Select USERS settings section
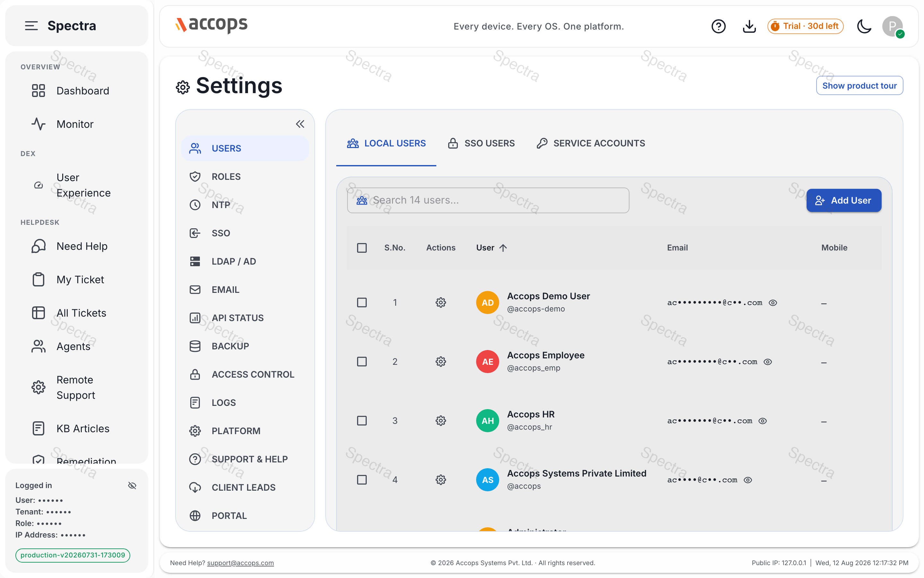This screenshot has height=578, width=924. point(245,148)
